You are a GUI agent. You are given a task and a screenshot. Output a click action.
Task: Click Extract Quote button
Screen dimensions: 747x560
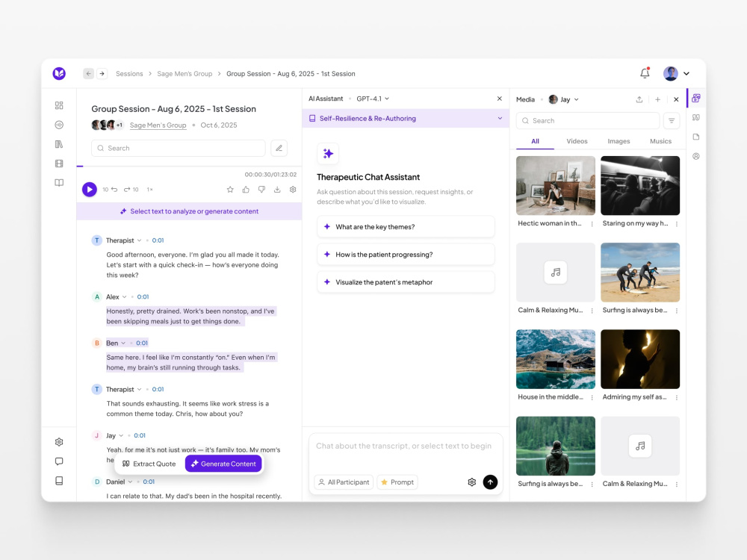pyautogui.click(x=149, y=464)
